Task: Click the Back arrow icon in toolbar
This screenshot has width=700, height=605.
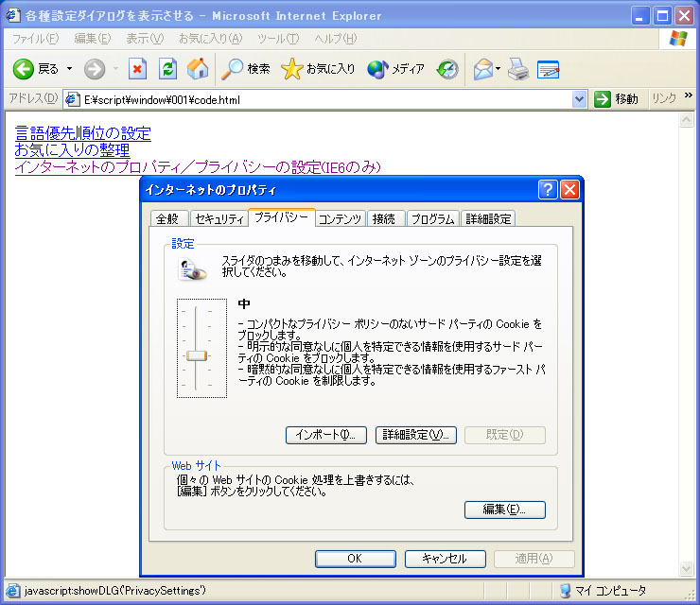Action: click(24, 69)
